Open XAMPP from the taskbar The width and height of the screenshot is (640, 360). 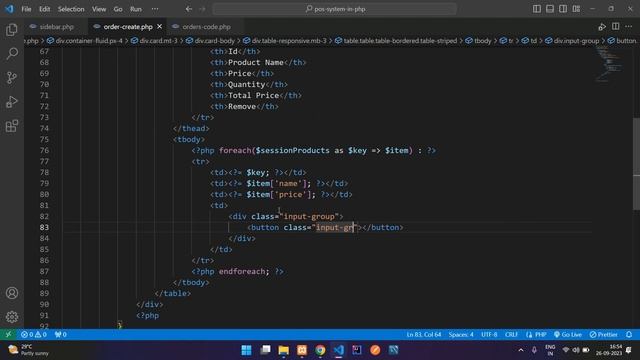[x=302, y=350]
